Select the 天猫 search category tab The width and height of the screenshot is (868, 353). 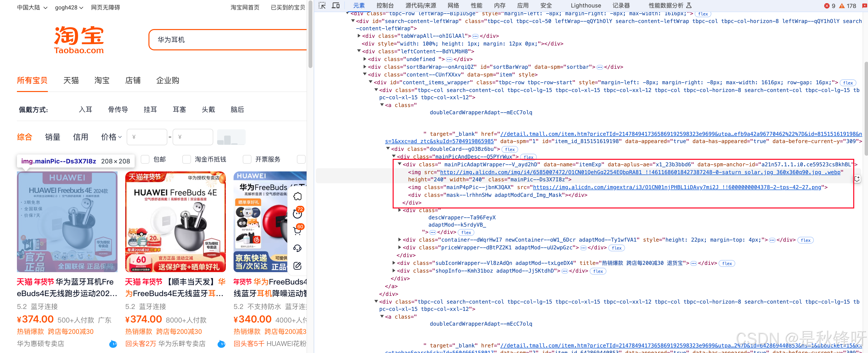pos(71,81)
